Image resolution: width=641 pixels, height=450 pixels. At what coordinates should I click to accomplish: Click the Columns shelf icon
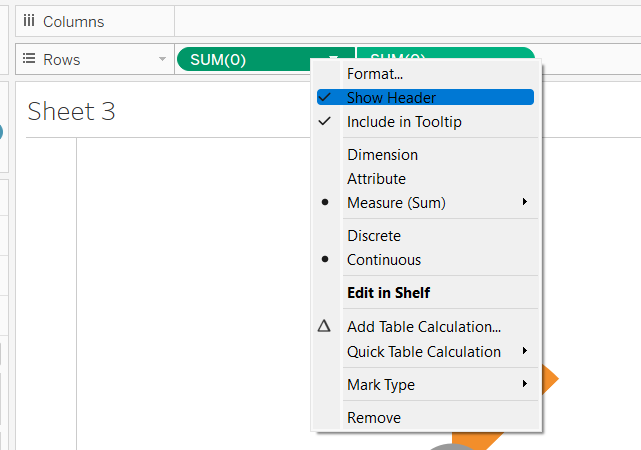(x=28, y=21)
